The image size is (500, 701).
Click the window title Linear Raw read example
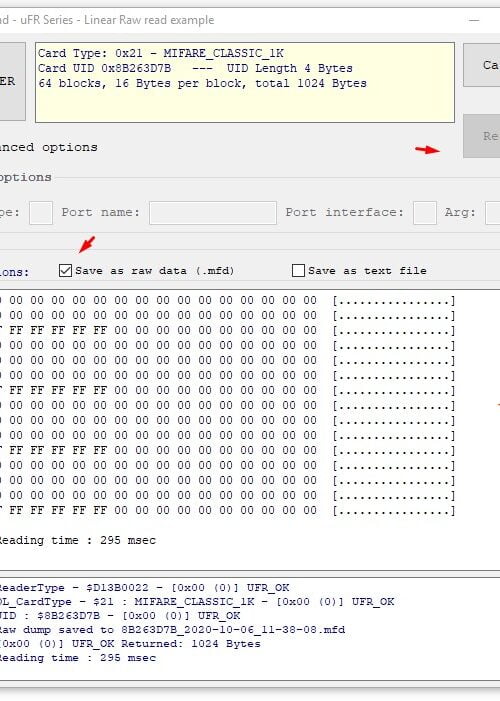149,20
